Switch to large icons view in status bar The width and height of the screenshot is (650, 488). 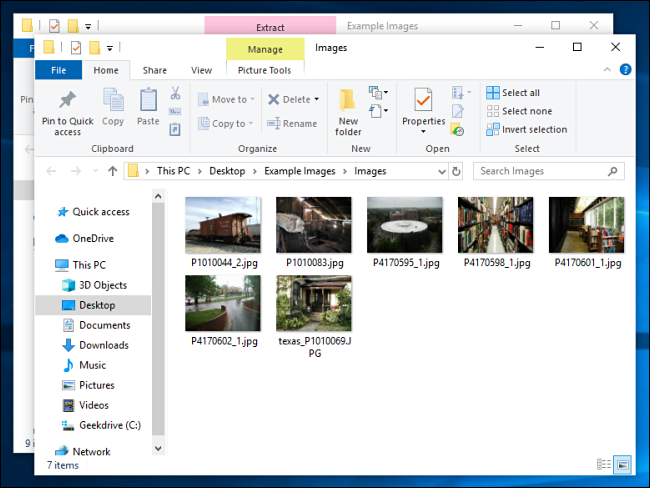(x=622, y=464)
